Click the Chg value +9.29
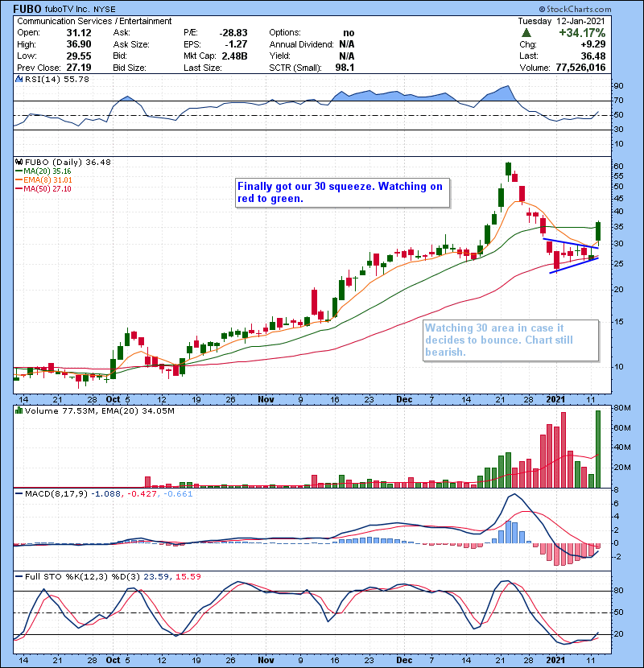Screen dimensions: 644x668 [593, 44]
